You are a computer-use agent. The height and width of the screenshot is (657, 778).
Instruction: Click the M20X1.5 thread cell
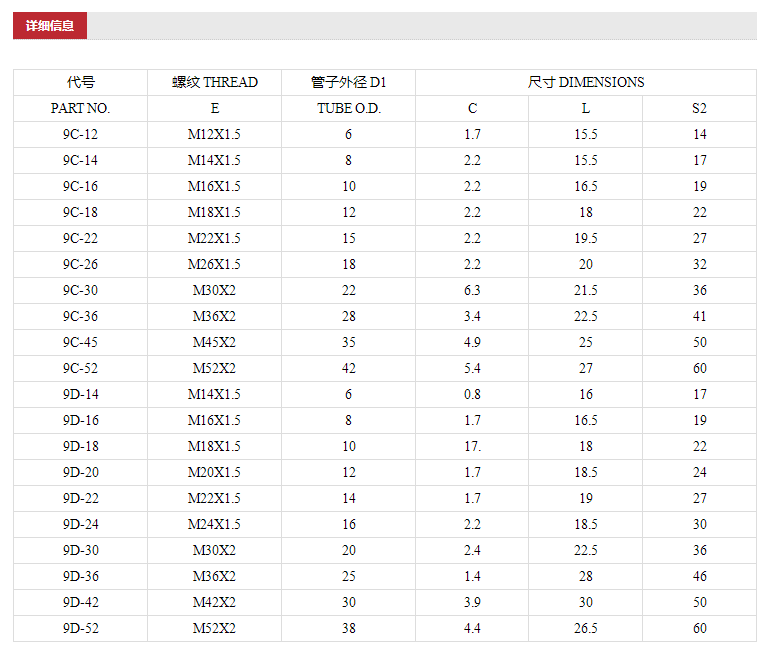pos(214,472)
